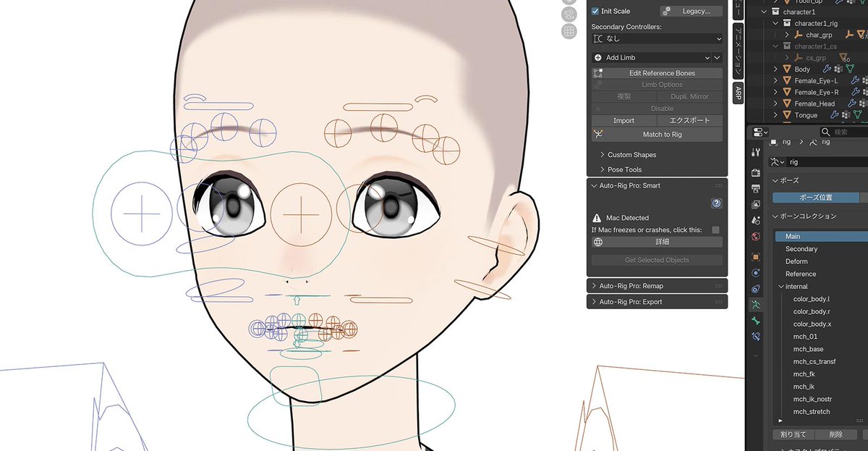Open the Bone Constraints properties tab icon
Image resolution: width=868 pixels, height=451 pixels.
(x=756, y=337)
